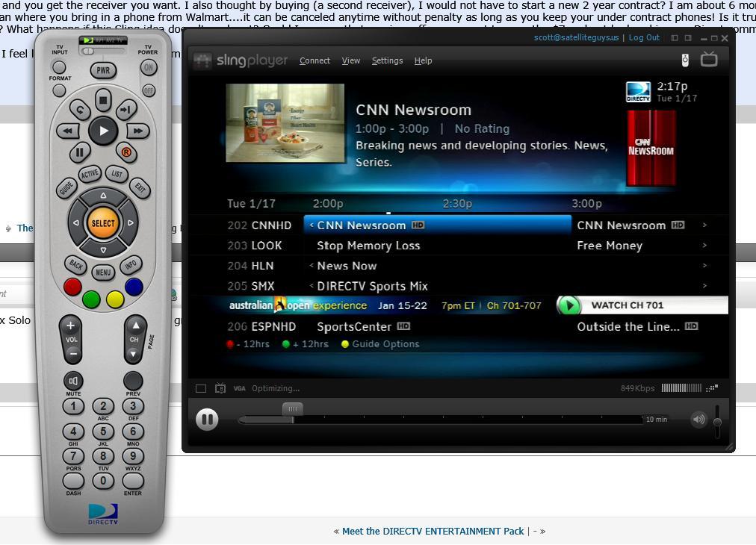The image size is (756, 545).
Task: Tap the red color button on remote
Action: coord(72,287)
